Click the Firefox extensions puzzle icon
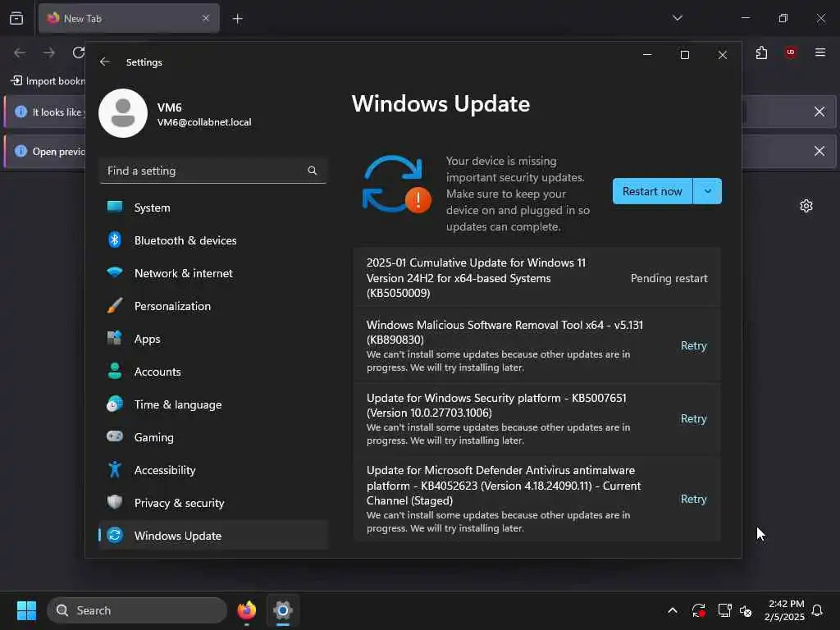The height and width of the screenshot is (630, 840). 761,52
